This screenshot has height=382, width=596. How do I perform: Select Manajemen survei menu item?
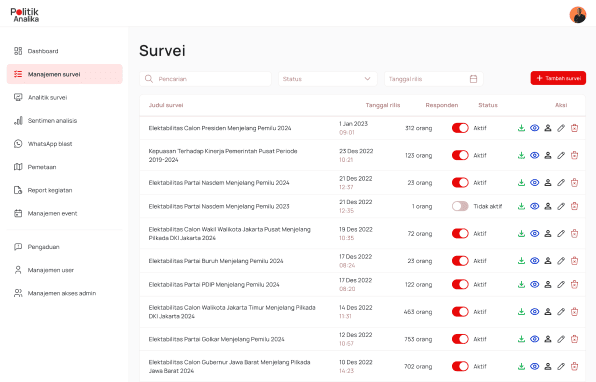pos(65,74)
